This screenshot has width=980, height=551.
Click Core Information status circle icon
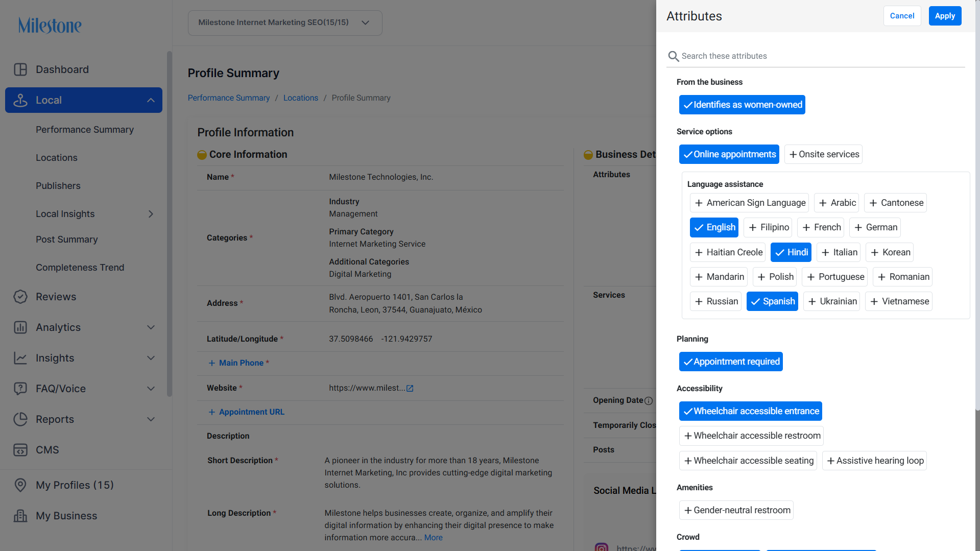click(x=202, y=155)
